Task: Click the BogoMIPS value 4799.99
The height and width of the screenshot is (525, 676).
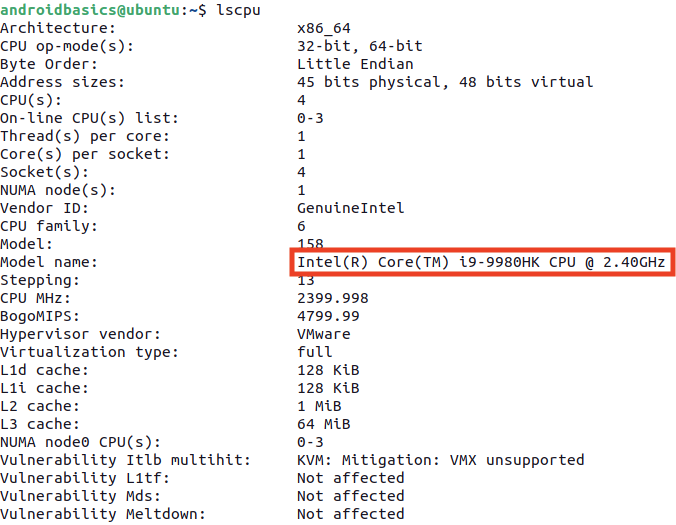Action: point(328,316)
